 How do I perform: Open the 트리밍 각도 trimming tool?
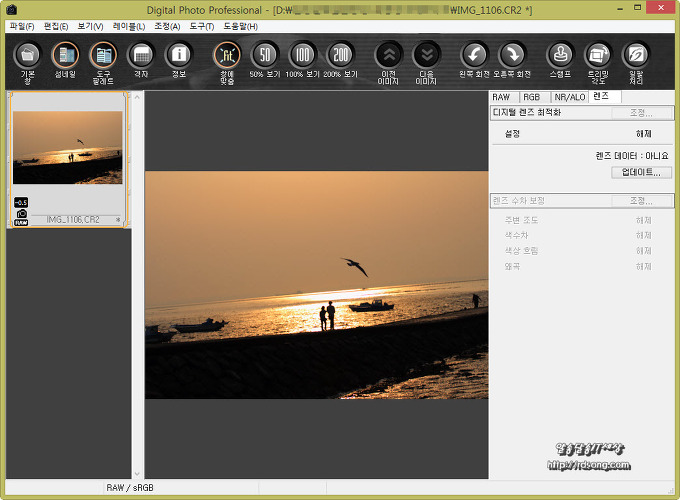point(597,56)
